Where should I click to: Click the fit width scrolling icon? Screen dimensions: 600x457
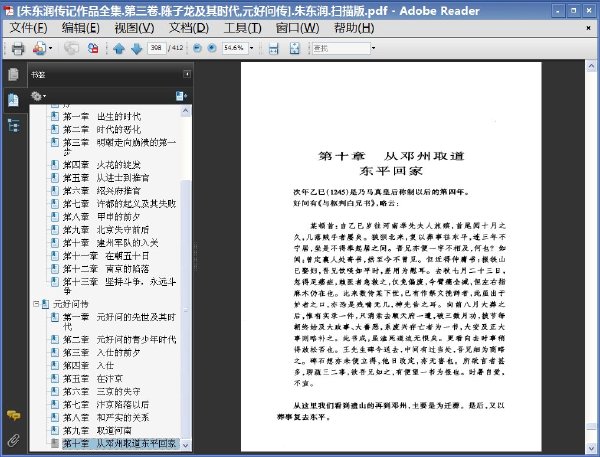273,48
